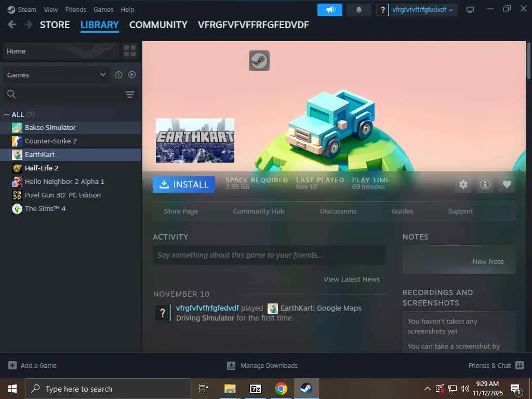
Task: Click the Counter-Strike 2 game icon
Action: click(17, 141)
